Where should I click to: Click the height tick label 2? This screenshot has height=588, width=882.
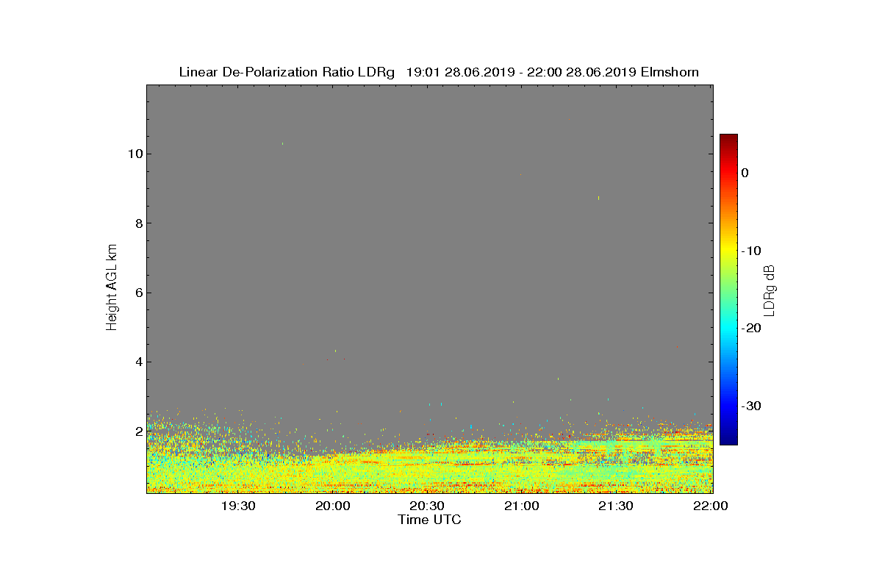(x=137, y=431)
